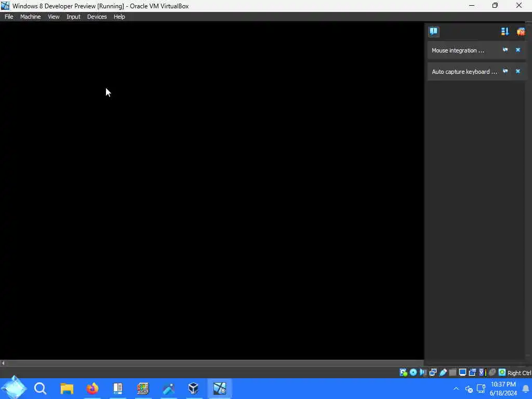This screenshot has height=399, width=532.
Task: Click the horizontal scrollbar track below VM display
Action: pyautogui.click(x=215, y=363)
